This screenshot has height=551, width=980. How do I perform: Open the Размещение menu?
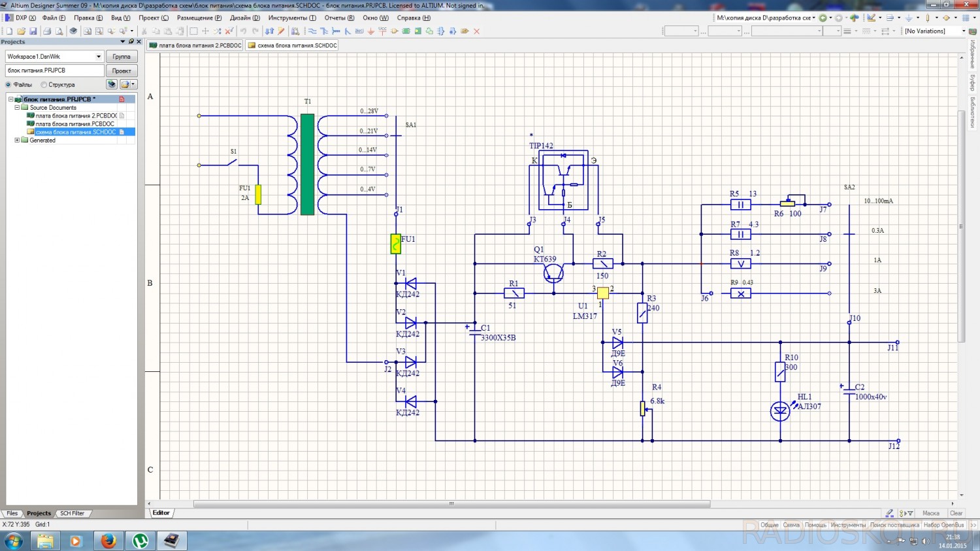199,18
